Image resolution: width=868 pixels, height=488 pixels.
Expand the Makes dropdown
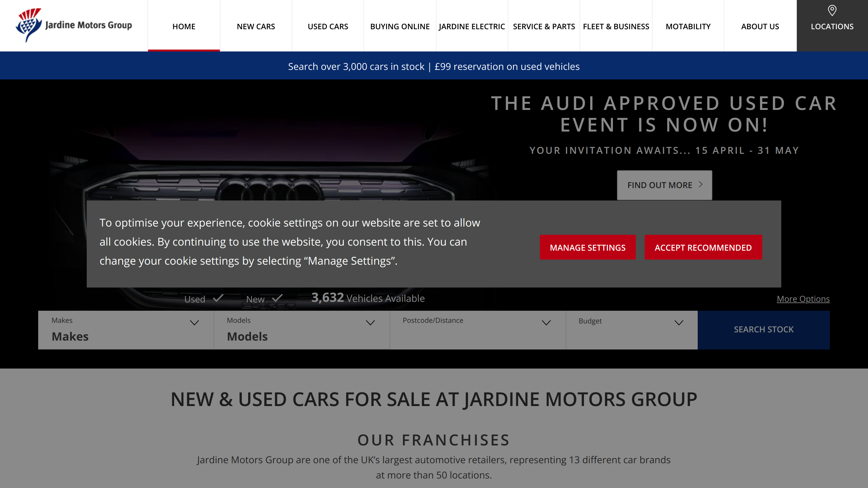tap(126, 330)
